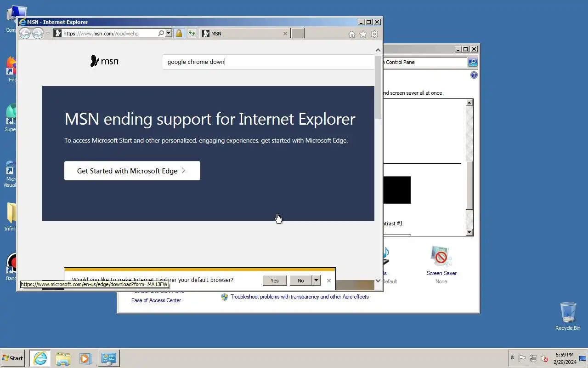This screenshot has height=368, width=588.
Task: Show hidden tray icons arrow
Action: tap(512, 358)
